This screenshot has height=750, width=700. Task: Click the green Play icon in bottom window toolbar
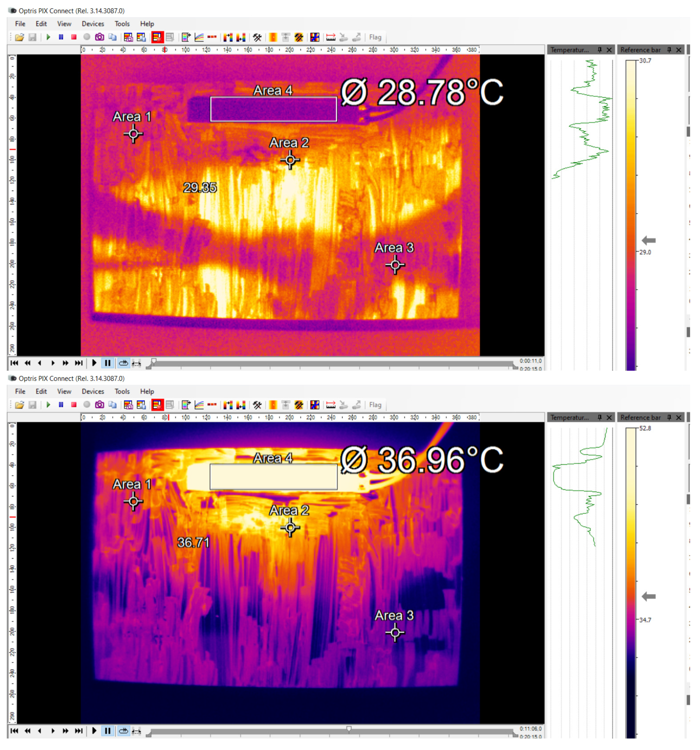[48, 405]
